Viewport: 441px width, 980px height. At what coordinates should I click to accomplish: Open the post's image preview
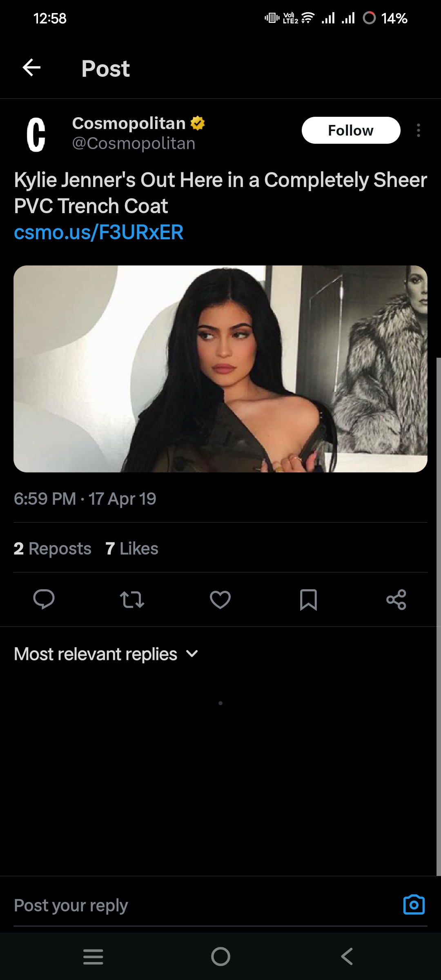coord(220,369)
